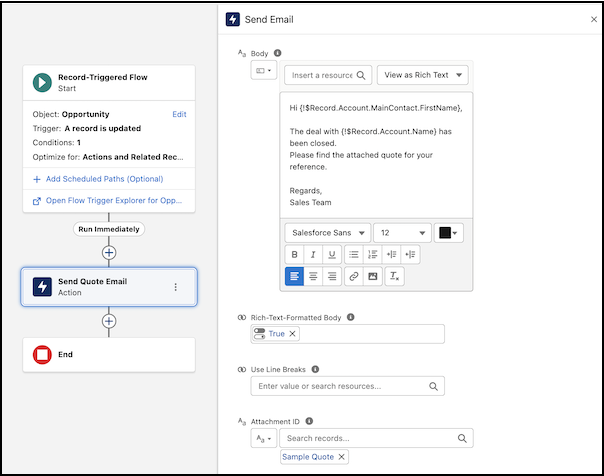Viewport: 604px width, 476px height.
Task: Insert a numbered list in the body
Action: (374, 254)
